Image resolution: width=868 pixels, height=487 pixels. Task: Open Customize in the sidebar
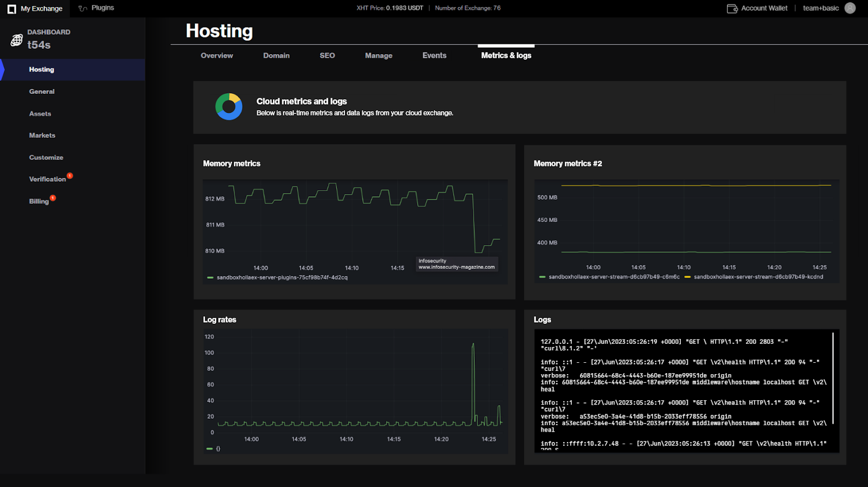pyautogui.click(x=46, y=157)
